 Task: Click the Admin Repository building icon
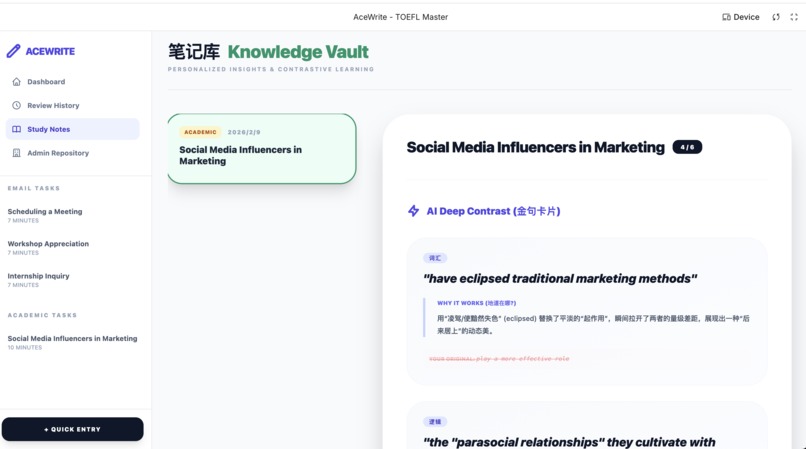click(x=16, y=153)
